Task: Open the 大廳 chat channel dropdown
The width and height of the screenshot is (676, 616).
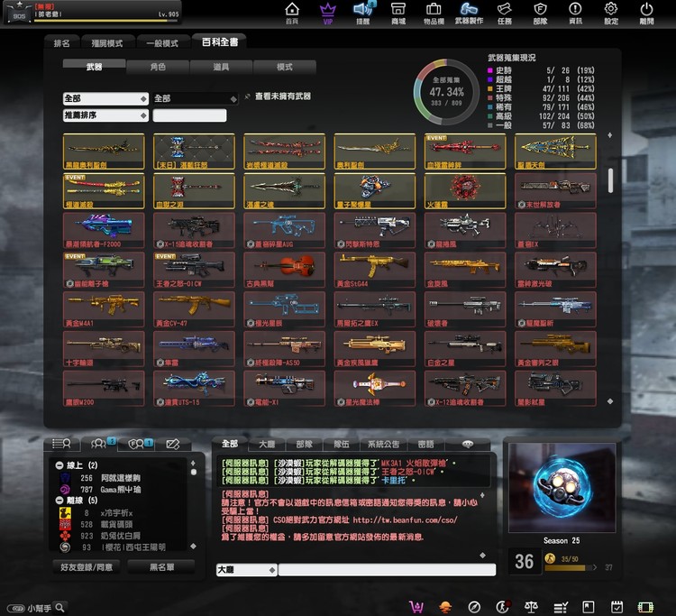Action: point(245,570)
